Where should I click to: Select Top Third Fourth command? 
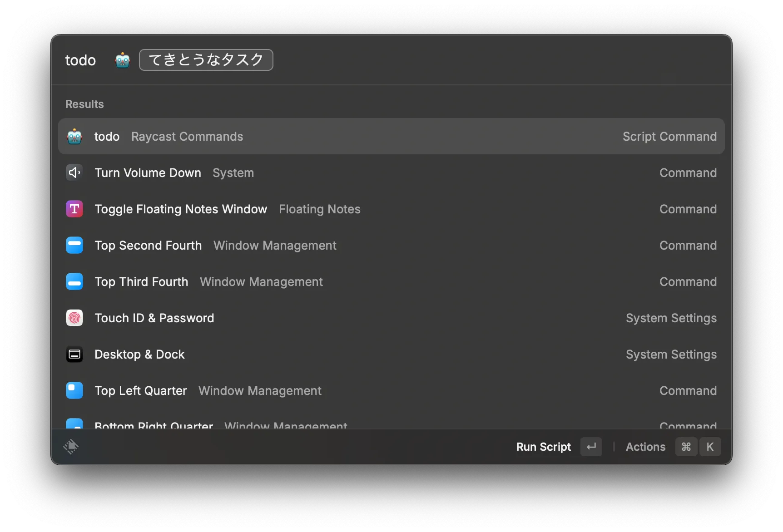click(391, 281)
